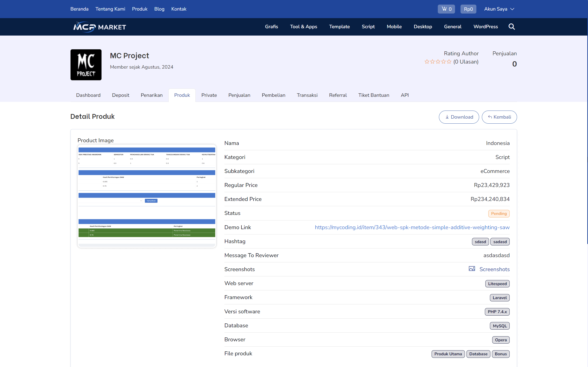Click the download arrow icon on Download button
Viewport: 588px width, 367px height.
coord(447,117)
